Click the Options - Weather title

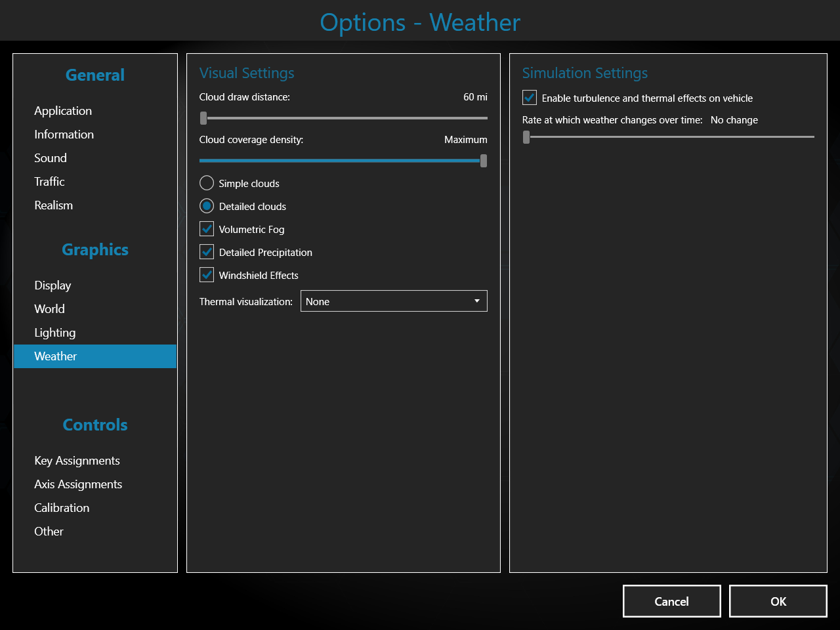tap(420, 22)
